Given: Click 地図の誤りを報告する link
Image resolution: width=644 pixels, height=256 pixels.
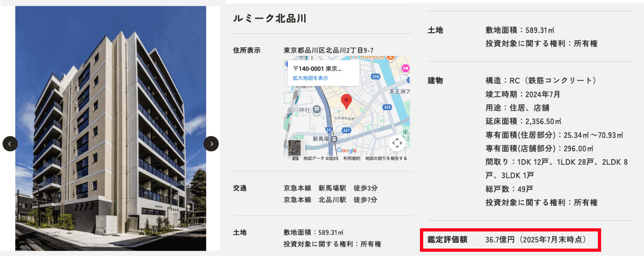Looking at the screenshot, I should point(386,158).
